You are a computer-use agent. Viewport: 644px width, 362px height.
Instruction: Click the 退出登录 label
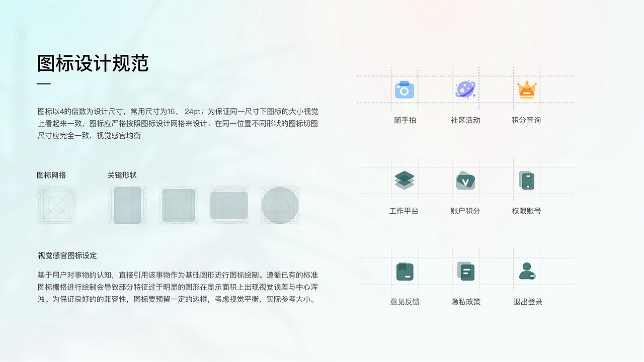(528, 302)
